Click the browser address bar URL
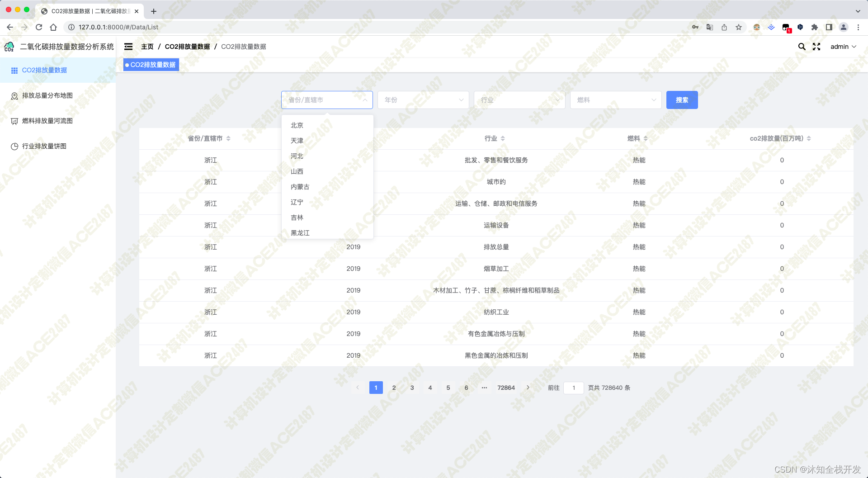868x478 pixels. tap(118, 27)
